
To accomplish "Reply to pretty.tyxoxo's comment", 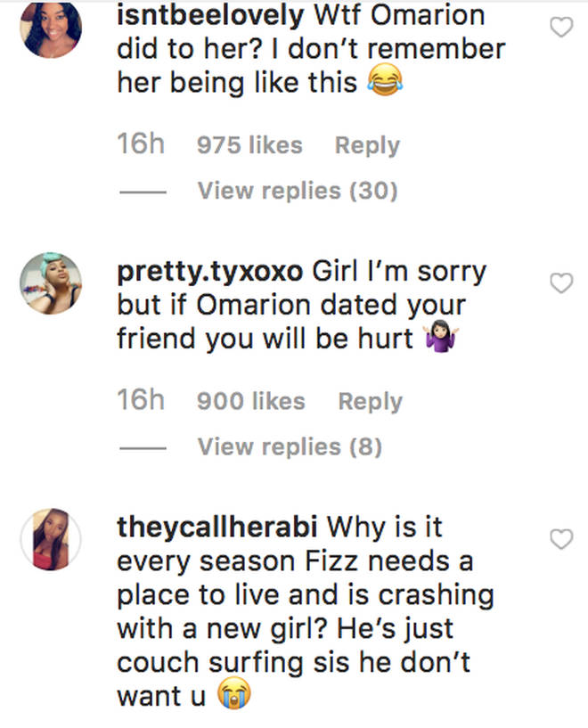I will pos(370,402).
